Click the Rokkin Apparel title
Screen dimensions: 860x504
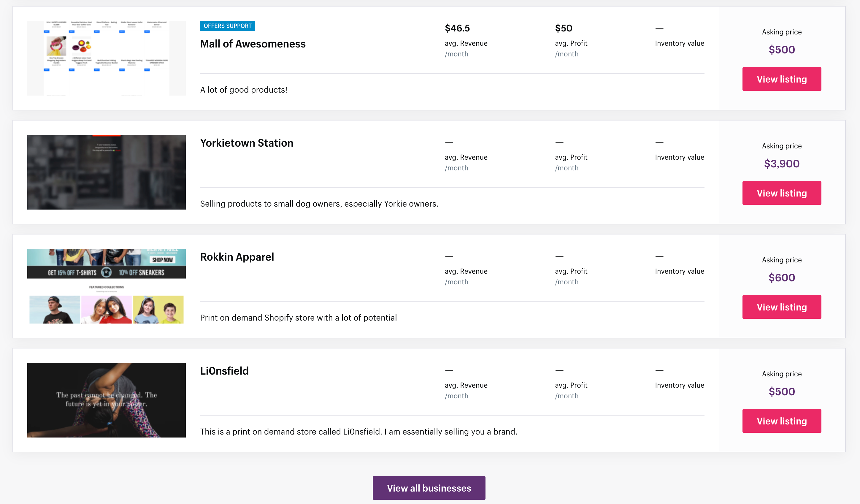pos(237,257)
